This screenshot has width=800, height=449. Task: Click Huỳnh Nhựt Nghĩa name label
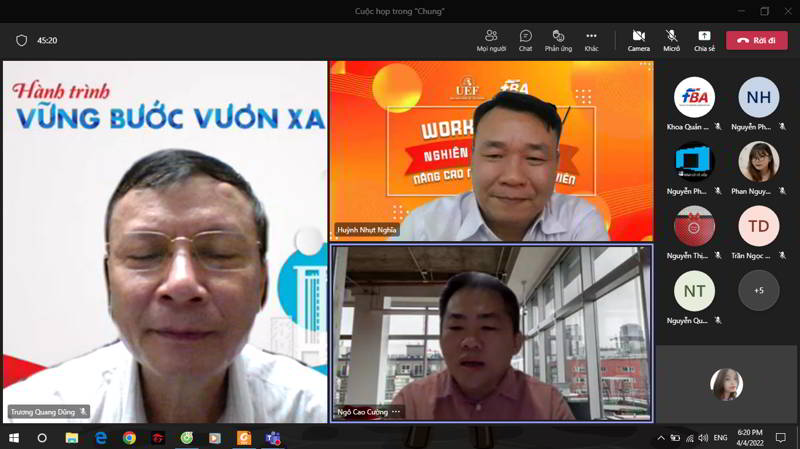366,230
